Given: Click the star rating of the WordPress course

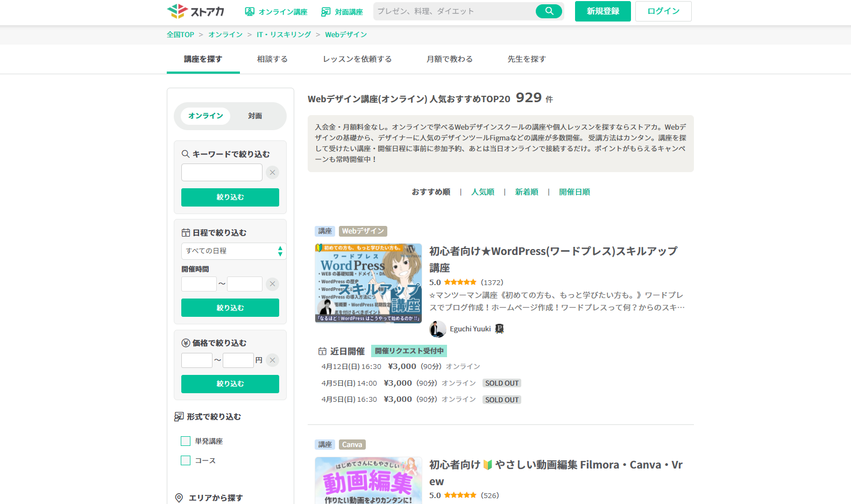Looking at the screenshot, I should pyautogui.click(x=460, y=282).
